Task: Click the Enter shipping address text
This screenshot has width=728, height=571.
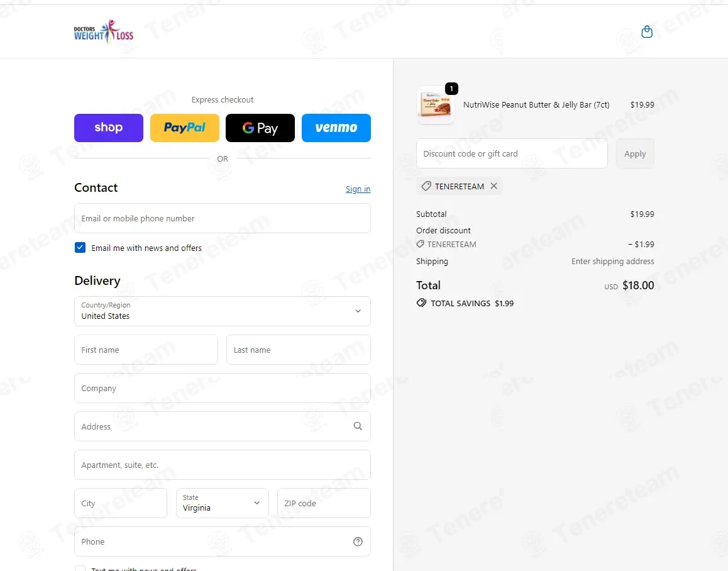Action: (612, 261)
